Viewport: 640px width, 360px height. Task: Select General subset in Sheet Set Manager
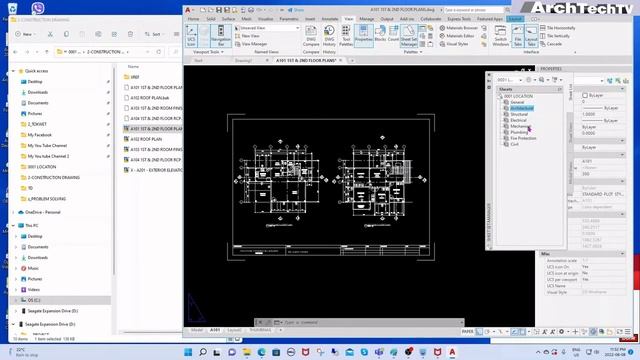click(x=517, y=102)
